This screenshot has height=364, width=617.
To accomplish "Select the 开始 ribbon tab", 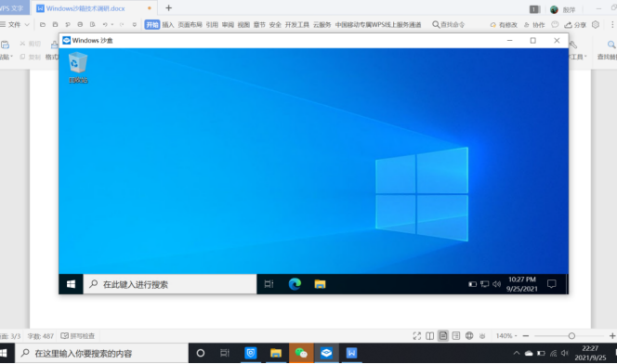I will click(152, 24).
